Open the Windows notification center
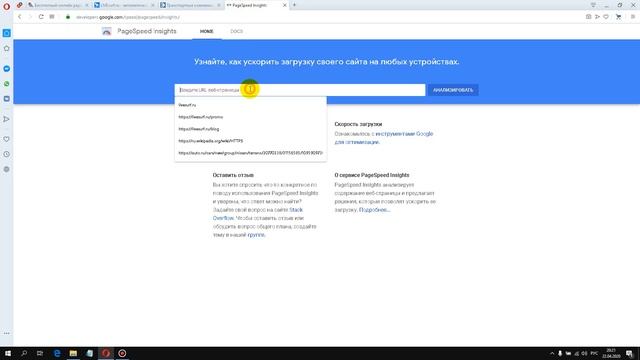 click(x=630, y=353)
